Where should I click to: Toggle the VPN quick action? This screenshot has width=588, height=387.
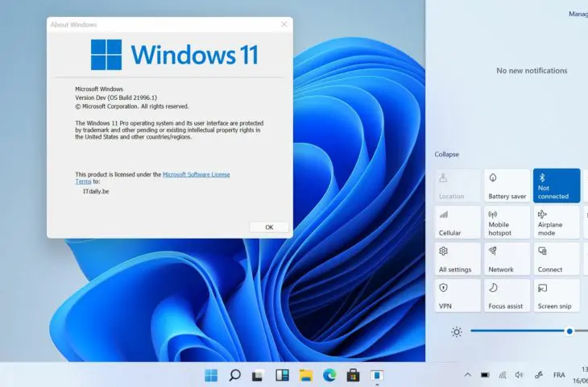click(x=458, y=295)
